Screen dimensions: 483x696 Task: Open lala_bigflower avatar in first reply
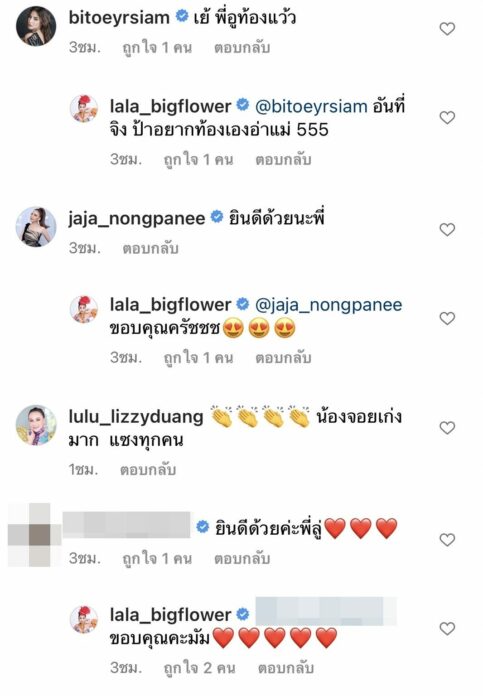[84, 108]
